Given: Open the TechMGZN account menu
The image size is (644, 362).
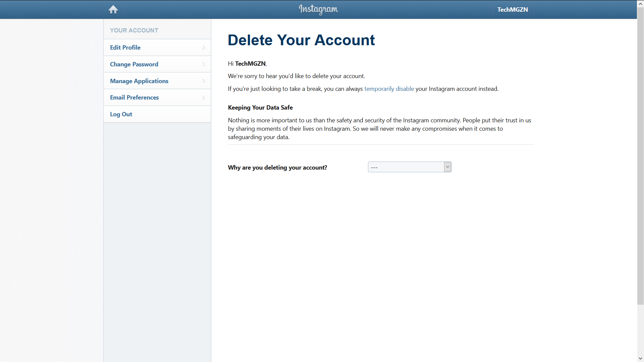Looking at the screenshot, I should pos(513,9).
